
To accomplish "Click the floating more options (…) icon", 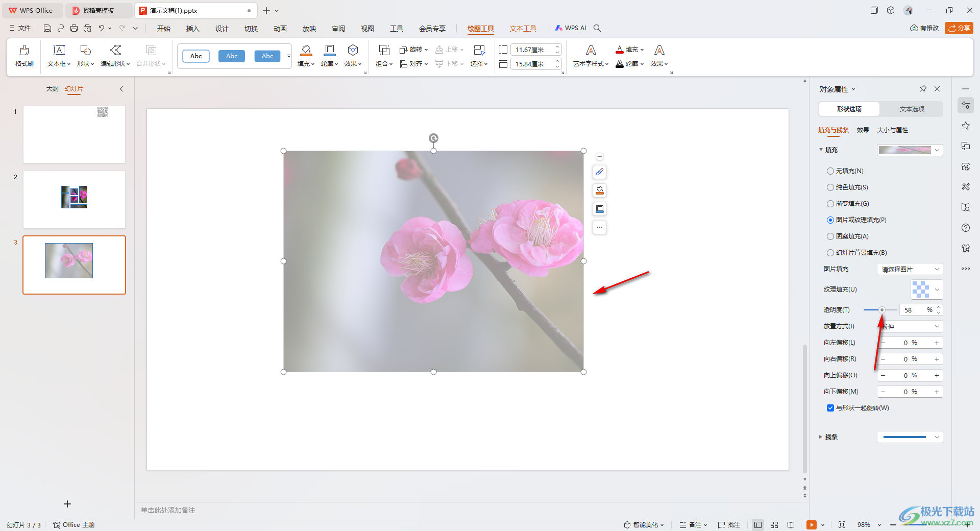I will coord(600,227).
